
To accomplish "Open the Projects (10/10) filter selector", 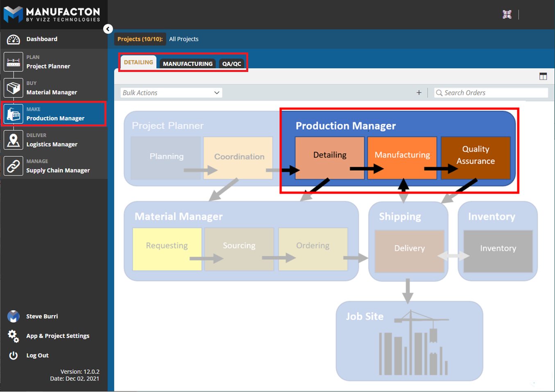I will pos(140,39).
